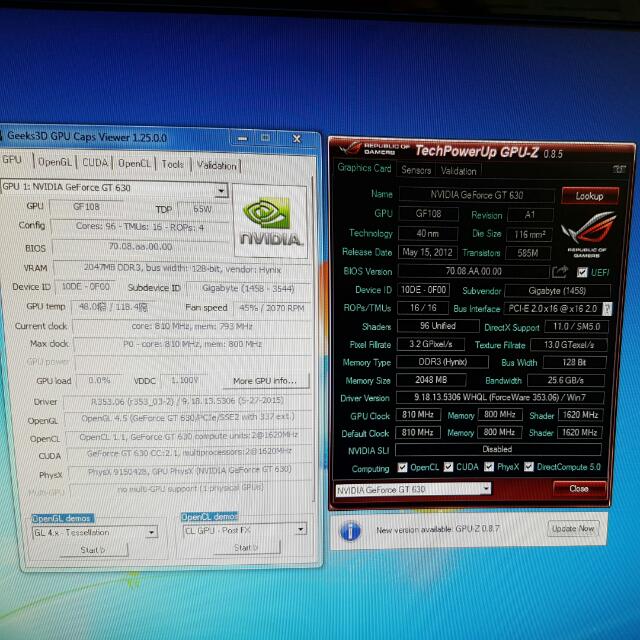Click the OpenGL demos label
This screenshot has width=640, height=640.
tap(62, 518)
